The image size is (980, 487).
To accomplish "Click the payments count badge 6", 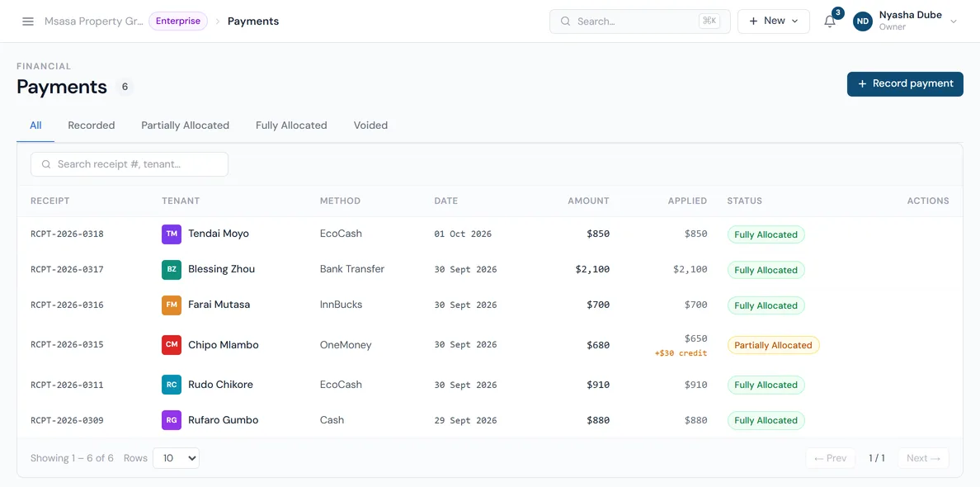I will coord(125,87).
